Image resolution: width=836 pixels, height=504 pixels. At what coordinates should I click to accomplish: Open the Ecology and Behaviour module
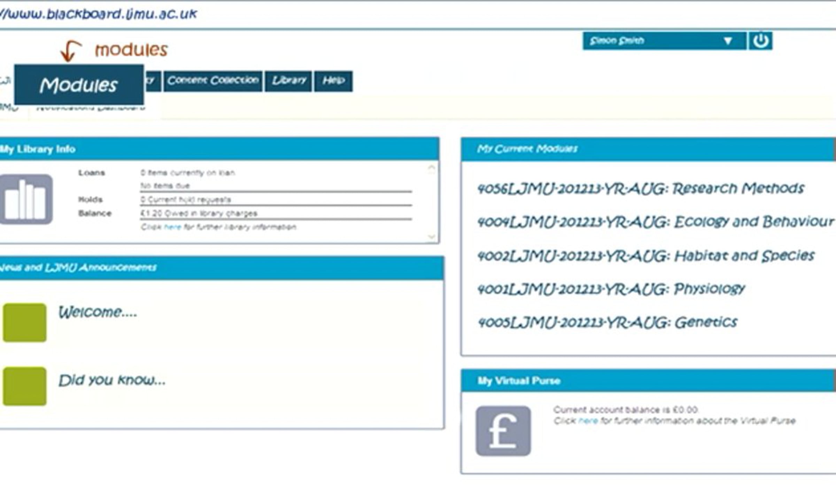click(x=655, y=222)
